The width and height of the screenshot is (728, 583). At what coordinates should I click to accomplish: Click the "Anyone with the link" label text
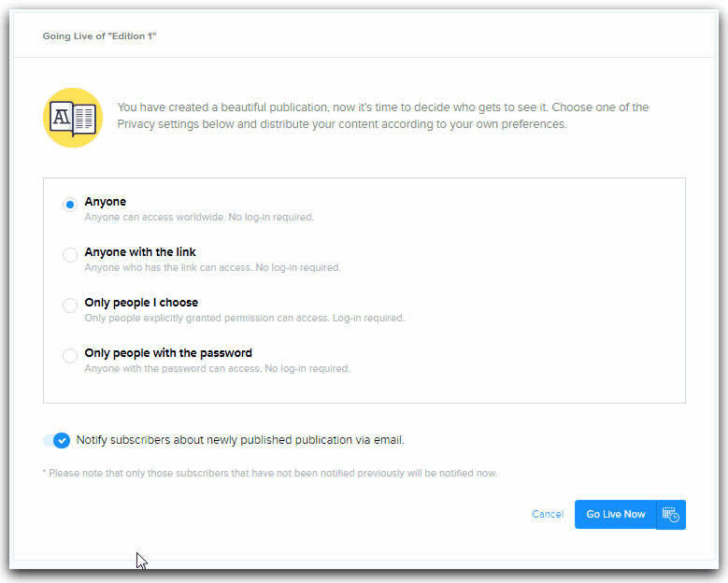pyautogui.click(x=140, y=252)
